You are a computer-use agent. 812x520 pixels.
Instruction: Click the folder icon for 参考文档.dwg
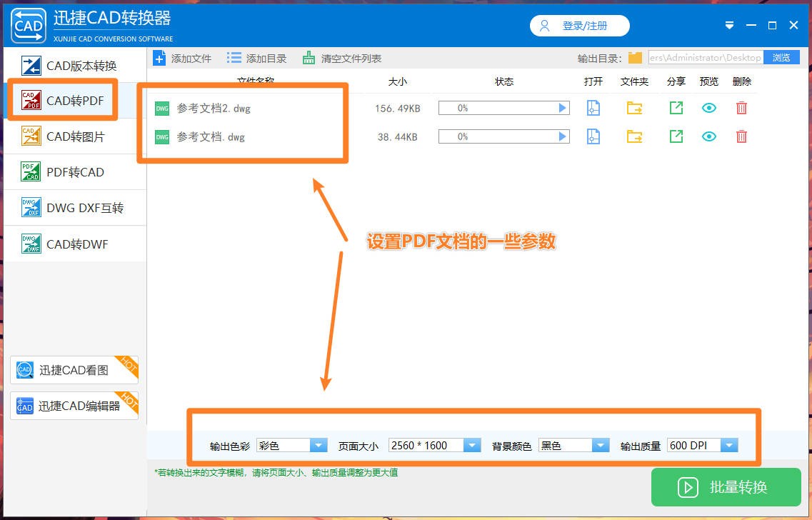(x=634, y=136)
